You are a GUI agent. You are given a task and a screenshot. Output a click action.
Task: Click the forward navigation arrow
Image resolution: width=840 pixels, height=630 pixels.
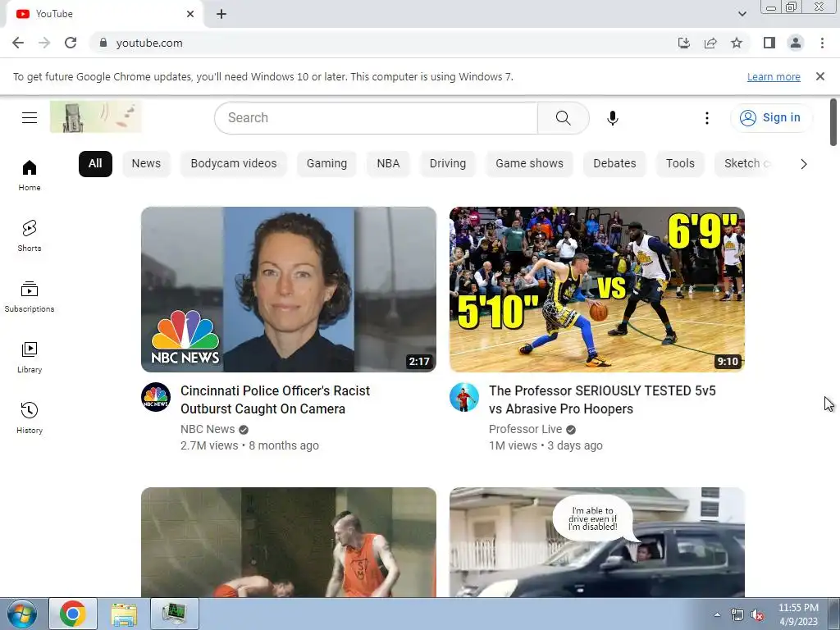pos(44,43)
